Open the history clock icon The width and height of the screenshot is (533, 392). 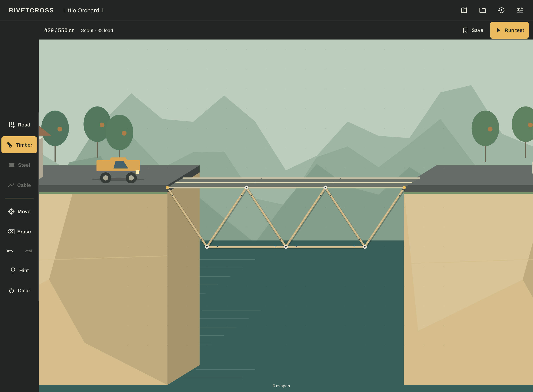pos(501,10)
